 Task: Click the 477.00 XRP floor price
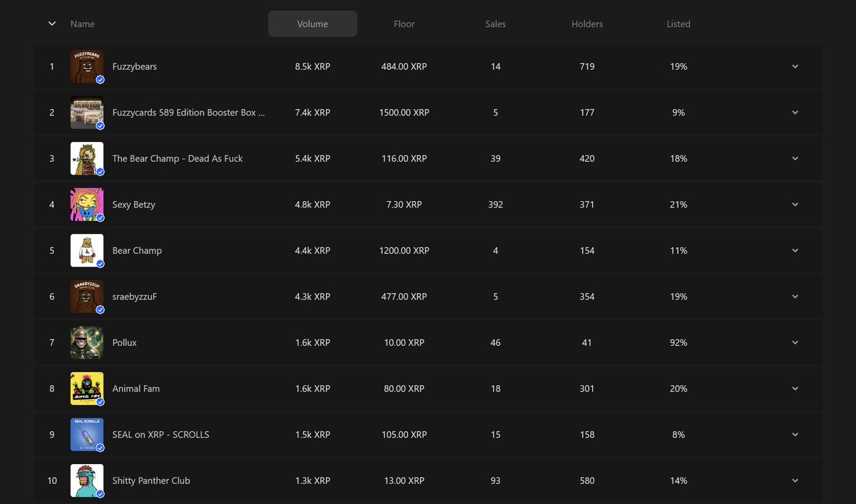(404, 297)
